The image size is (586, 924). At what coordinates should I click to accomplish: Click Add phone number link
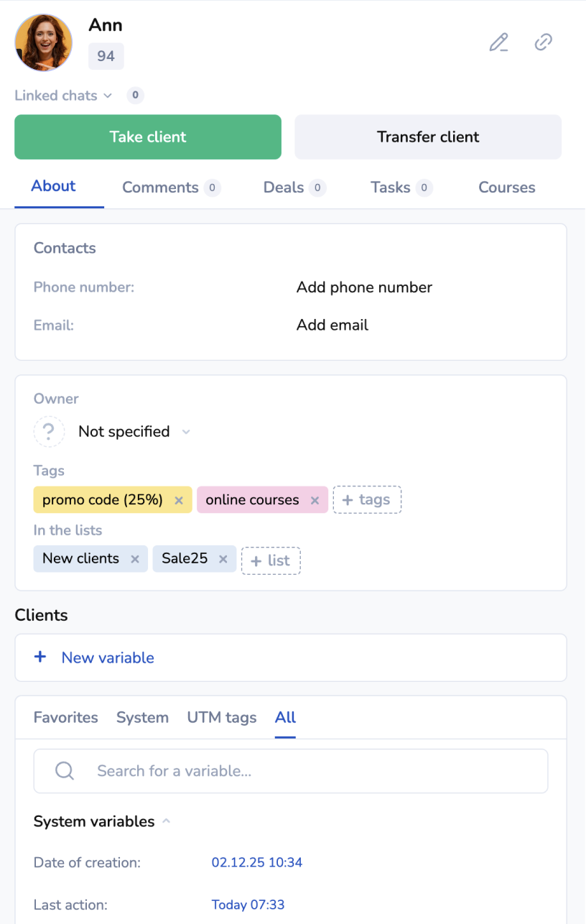pos(364,287)
